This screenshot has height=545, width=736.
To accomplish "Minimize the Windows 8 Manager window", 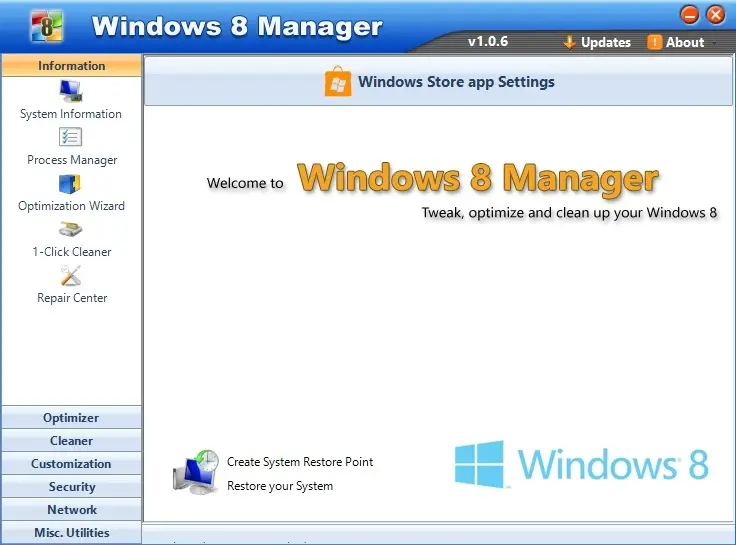I will pyautogui.click(x=690, y=15).
